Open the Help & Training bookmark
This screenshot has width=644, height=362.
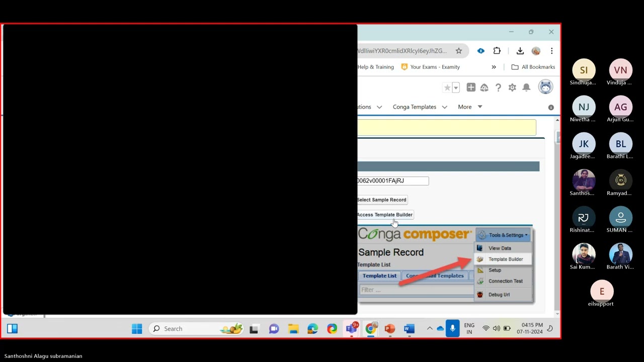pos(375,67)
